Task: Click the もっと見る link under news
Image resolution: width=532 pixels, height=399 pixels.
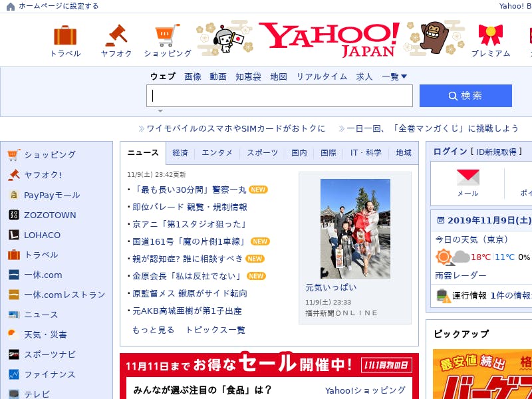Action: coord(153,330)
